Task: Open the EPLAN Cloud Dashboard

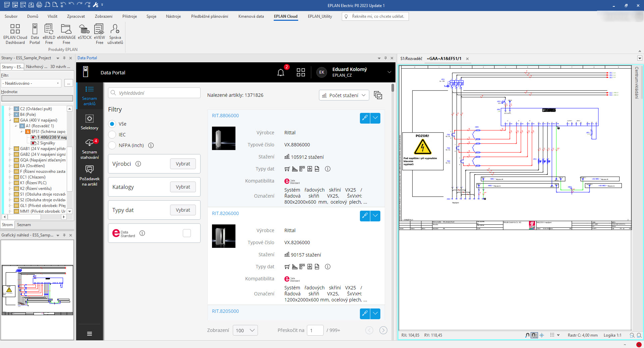Action: (15, 34)
